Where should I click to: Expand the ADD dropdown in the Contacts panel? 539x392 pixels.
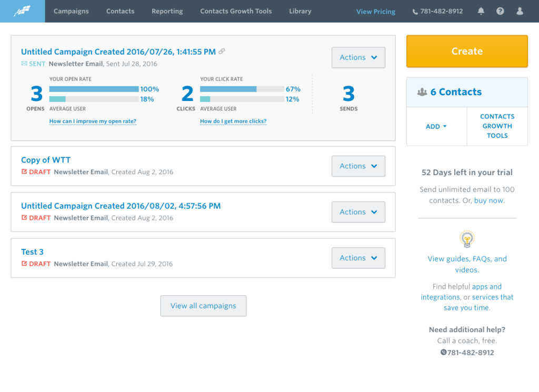point(436,126)
